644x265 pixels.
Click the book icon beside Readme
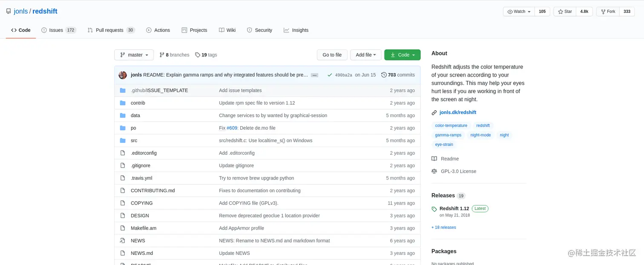coord(434,159)
